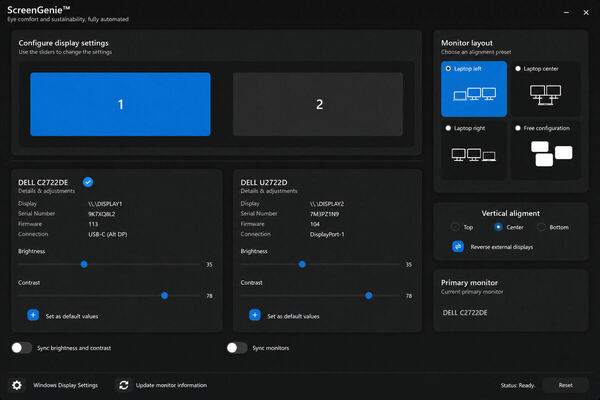Toggle Sync brightness and contrast switch

(x=21, y=348)
